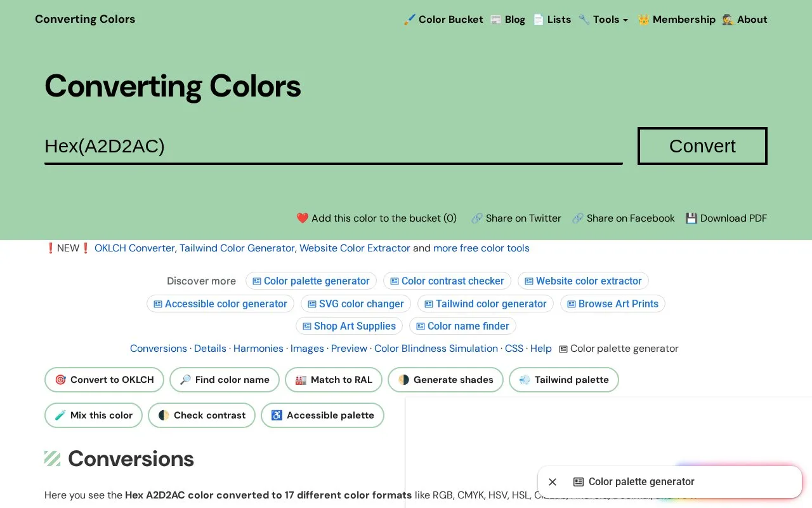Share this color on Facebook

click(623, 218)
